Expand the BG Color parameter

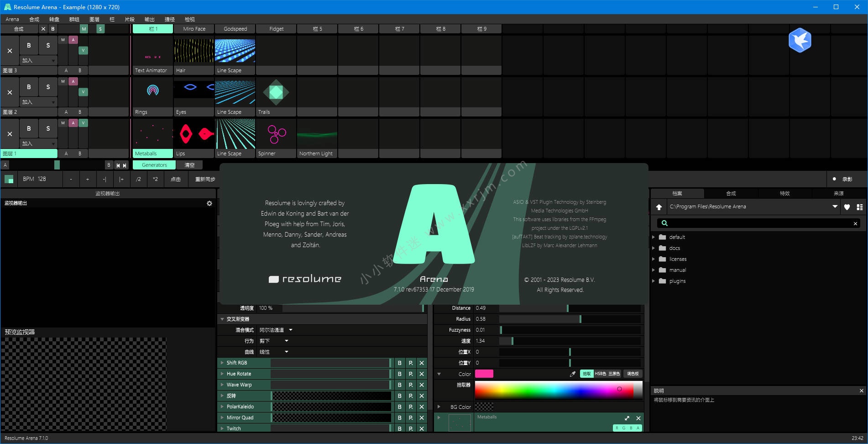(439, 407)
